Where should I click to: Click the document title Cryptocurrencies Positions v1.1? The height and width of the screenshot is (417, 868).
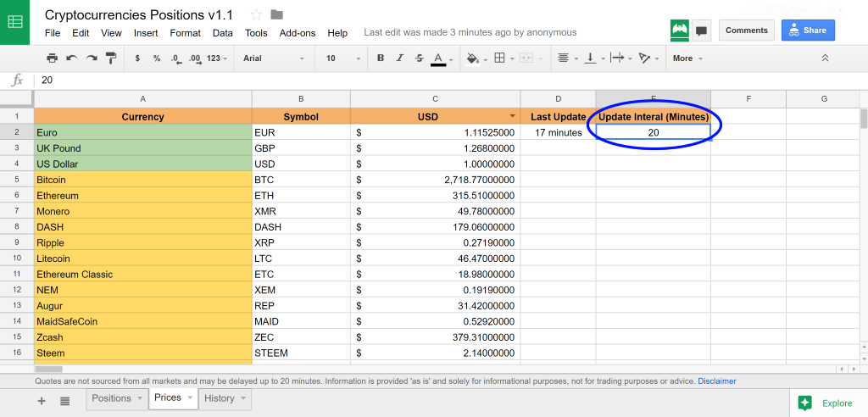[x=139, y=14]
